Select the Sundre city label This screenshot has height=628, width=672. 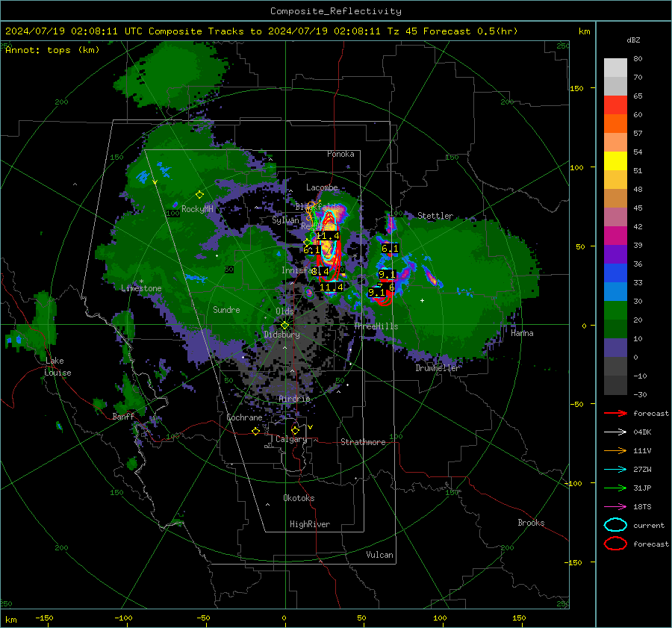click(226, 309)
